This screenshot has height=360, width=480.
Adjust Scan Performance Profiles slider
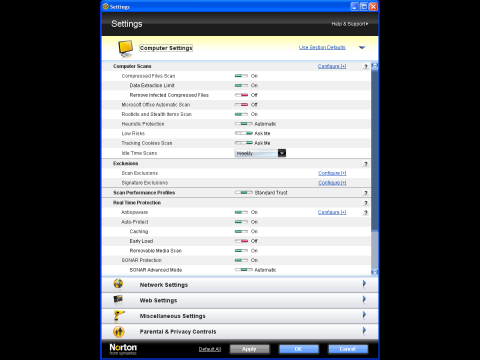click(x=244, y=193)
